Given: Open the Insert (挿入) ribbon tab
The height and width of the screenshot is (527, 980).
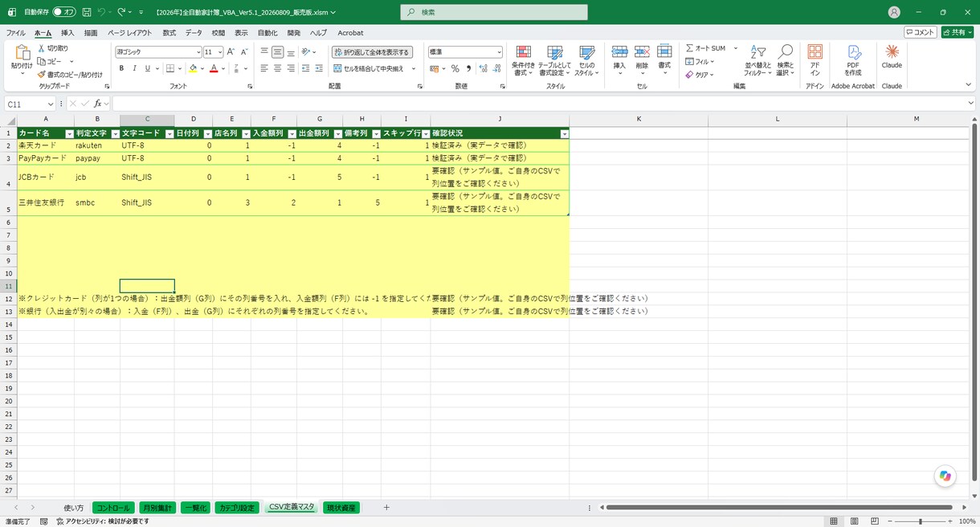Looking at the screenshot, I should click(x=67, y=33).
